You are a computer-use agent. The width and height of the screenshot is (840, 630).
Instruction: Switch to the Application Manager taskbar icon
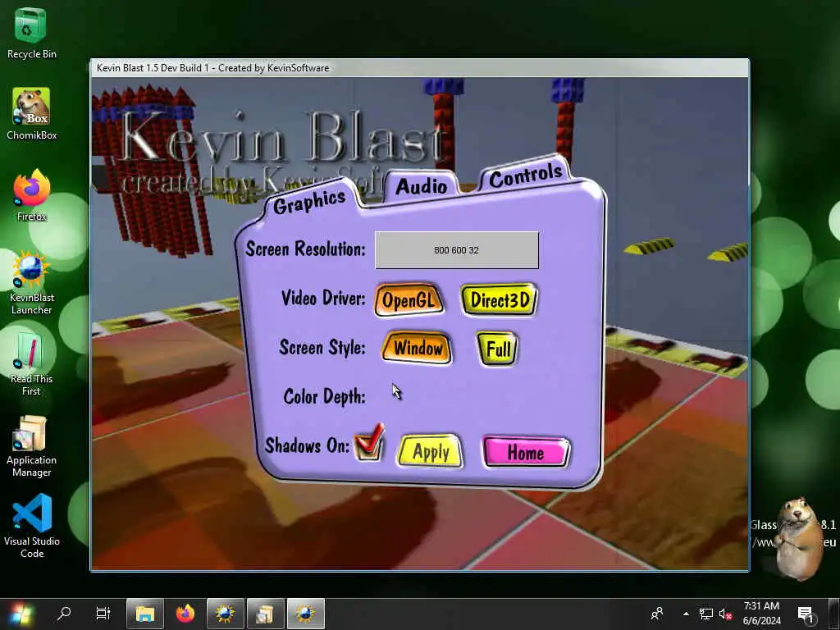click(266, 614)
